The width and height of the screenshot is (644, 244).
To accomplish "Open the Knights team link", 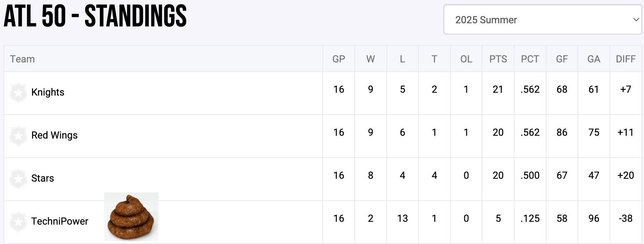I will coord(48,92).
